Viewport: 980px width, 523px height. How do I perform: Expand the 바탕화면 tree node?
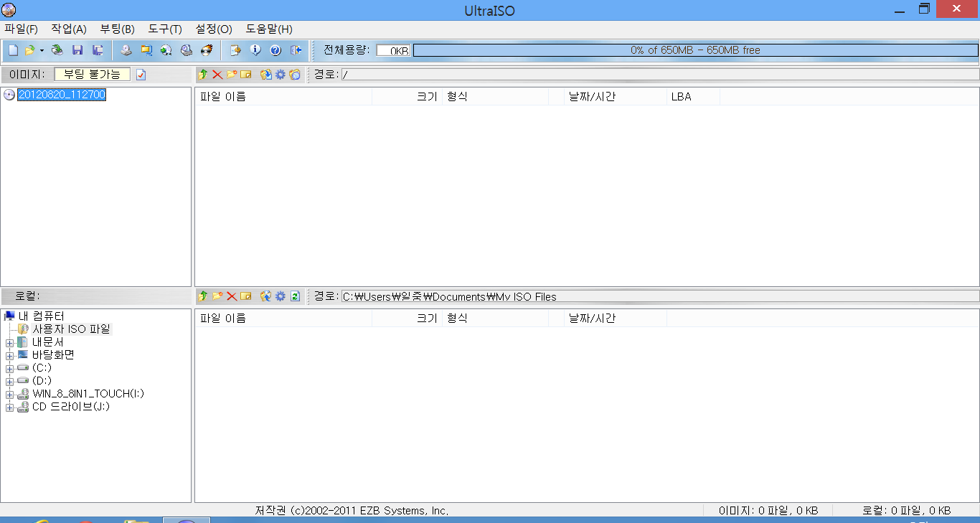point(9,356)
